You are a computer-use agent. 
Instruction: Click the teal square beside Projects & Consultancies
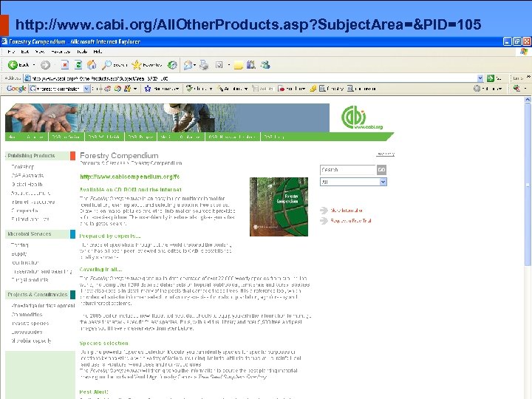[72, 295]
